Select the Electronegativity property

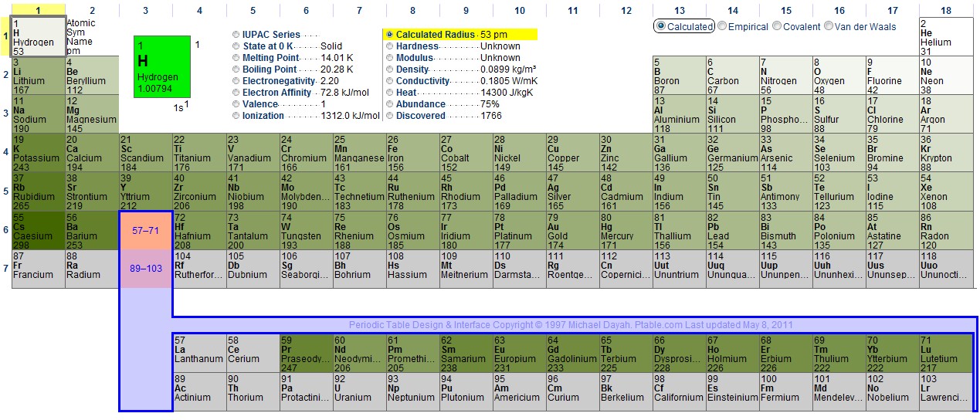point(236,81)
